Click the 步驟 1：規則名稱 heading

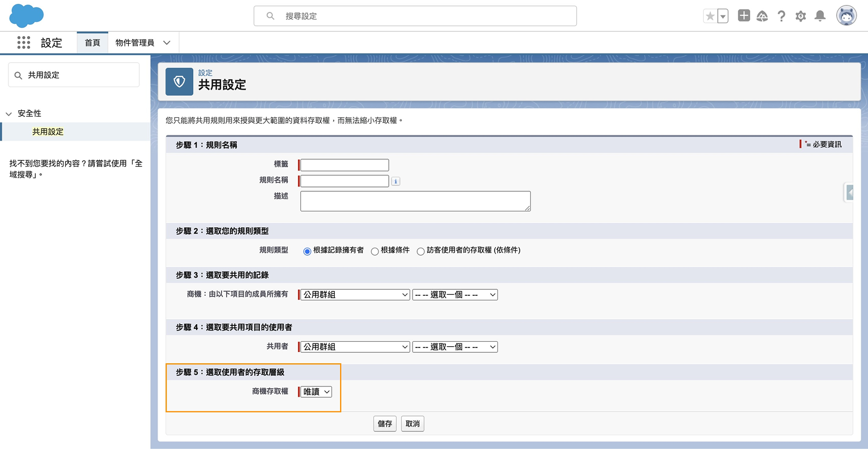(206, 145)
